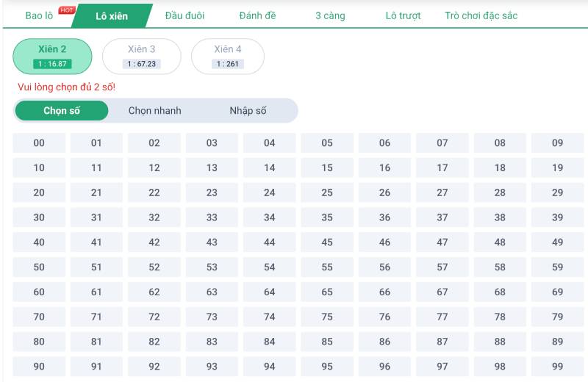Switch to Chọn nhanh input mode
This screenshot has height=382, width=588.
tap(154, 111)
